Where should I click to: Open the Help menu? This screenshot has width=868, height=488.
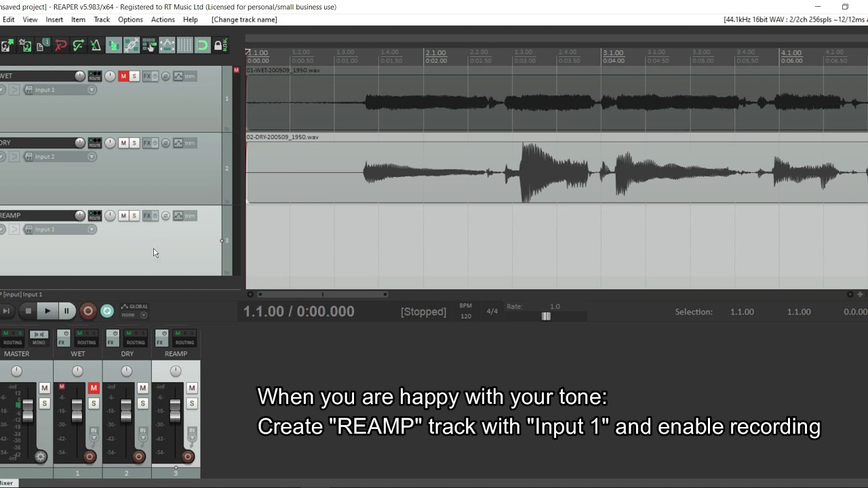point(191,20)
